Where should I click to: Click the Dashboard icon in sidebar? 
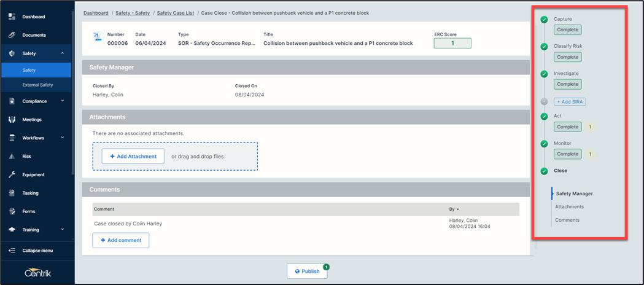12,17
